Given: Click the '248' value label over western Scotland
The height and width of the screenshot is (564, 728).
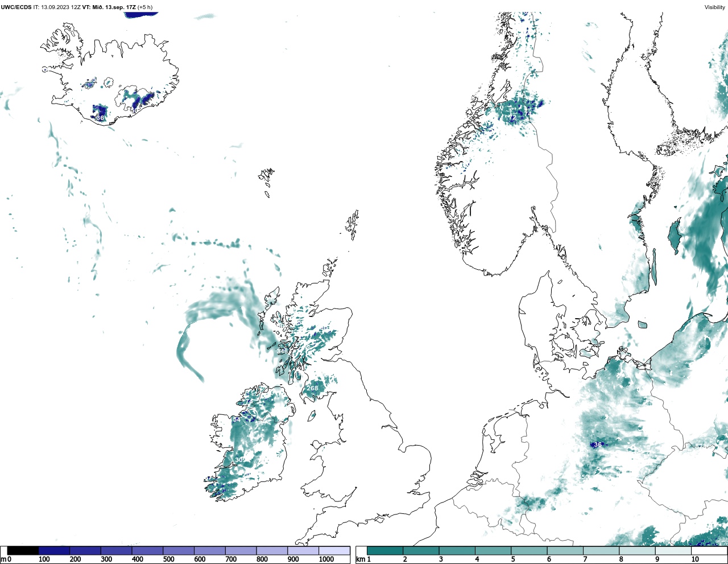Looking at the screenshot, I should 283,352.
